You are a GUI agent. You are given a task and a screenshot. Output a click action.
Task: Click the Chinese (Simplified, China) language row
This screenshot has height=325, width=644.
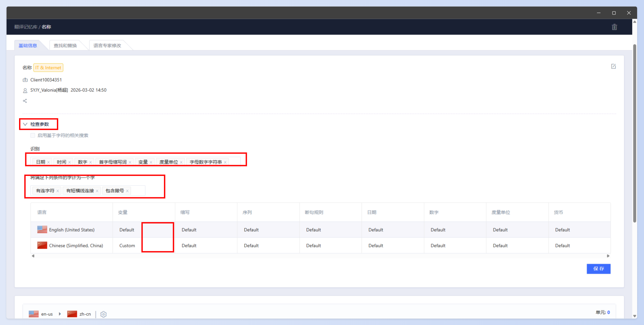[x=321, y=245]
